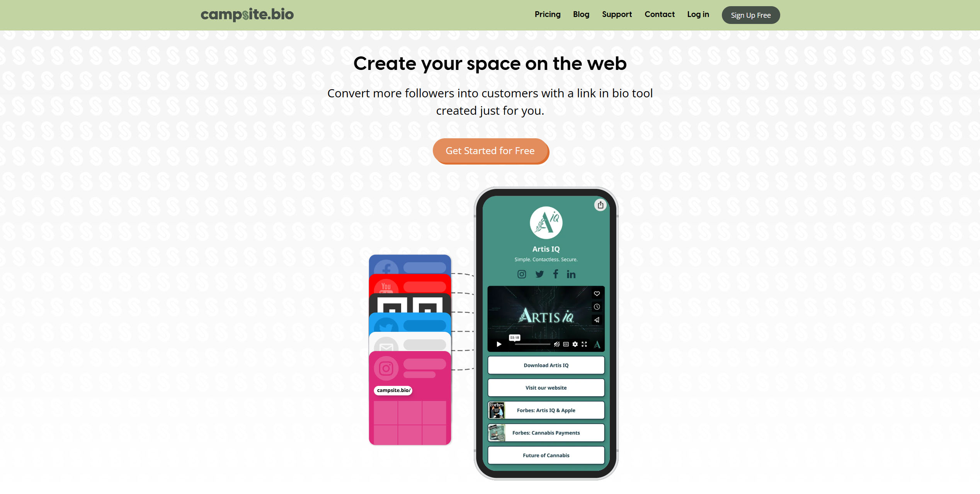980x494 pixels.
Task: Open the Log in link
Action: tap(698, 14)
